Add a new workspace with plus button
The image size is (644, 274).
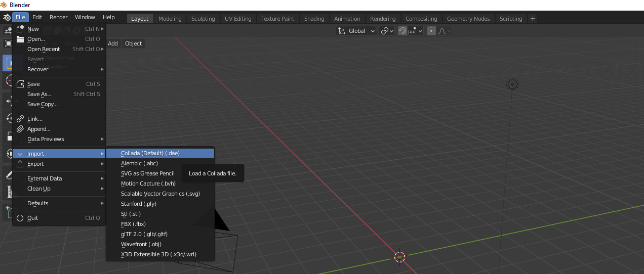pyautogui.click(x=533, y=19)
